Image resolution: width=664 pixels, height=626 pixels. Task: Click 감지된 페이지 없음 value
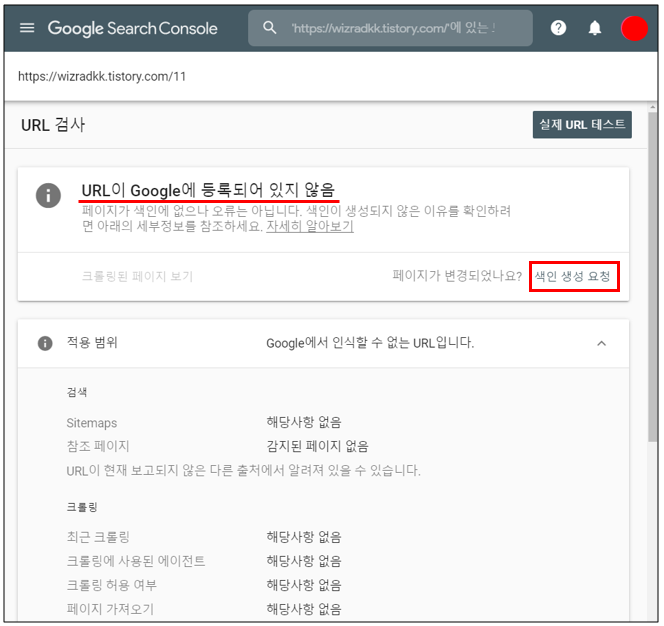click(x=317, y=446)
